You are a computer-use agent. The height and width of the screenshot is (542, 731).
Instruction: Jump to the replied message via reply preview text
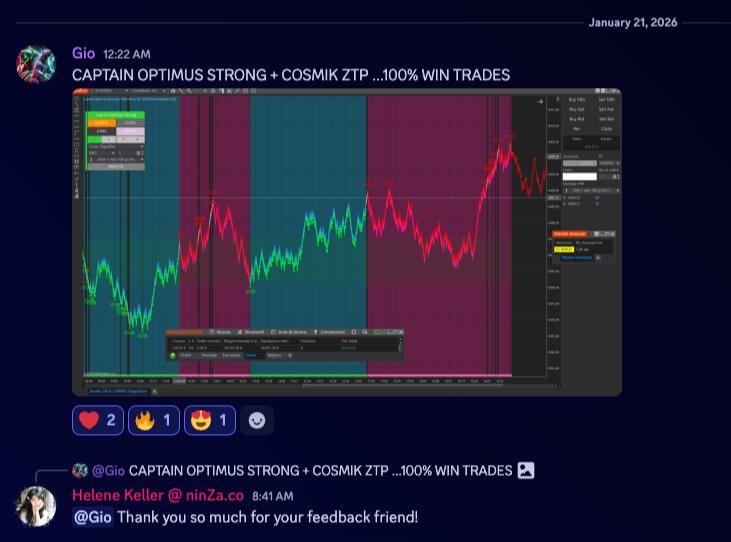(x=320, y=470)
